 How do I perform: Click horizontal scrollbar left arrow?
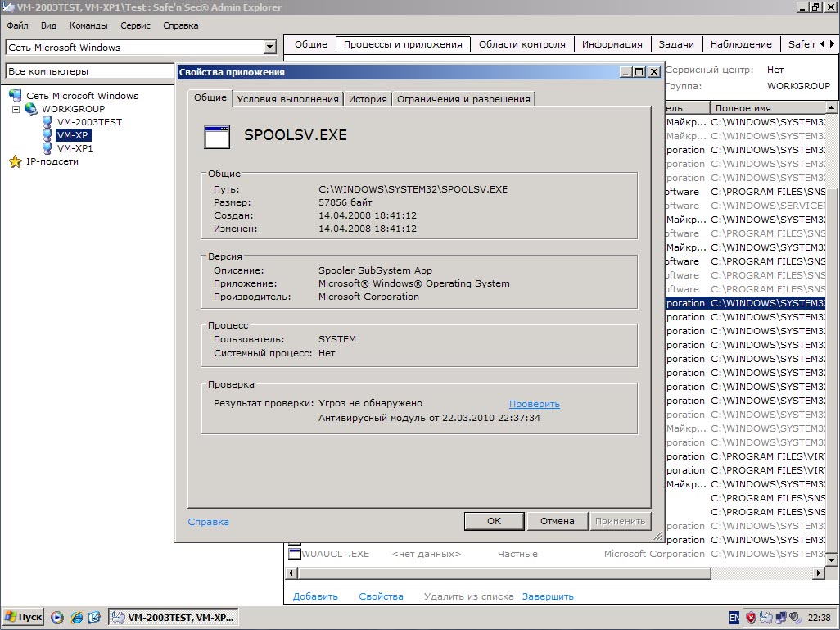291,573
